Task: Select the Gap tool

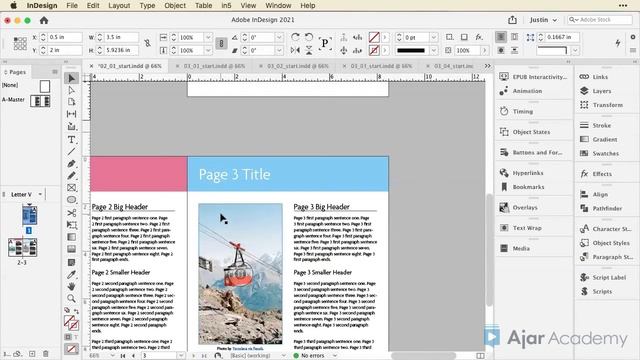Action: pyautogui.click(x=71, y=114)
